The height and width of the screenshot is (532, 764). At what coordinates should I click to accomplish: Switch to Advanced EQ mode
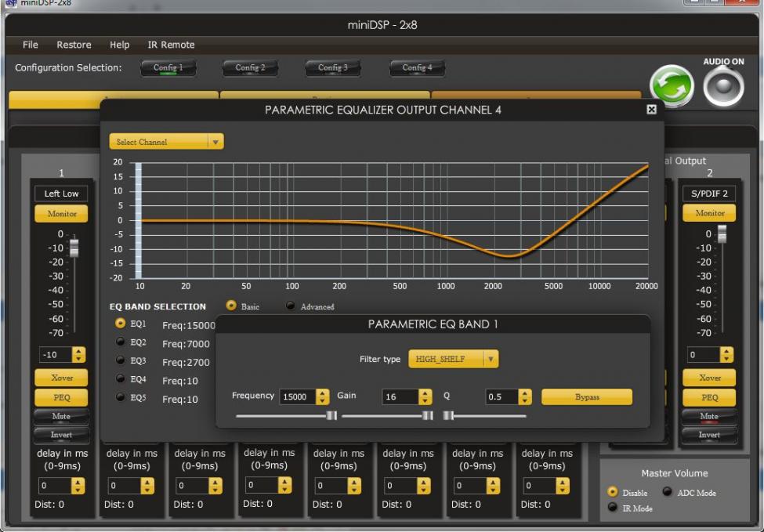point(291,306)
